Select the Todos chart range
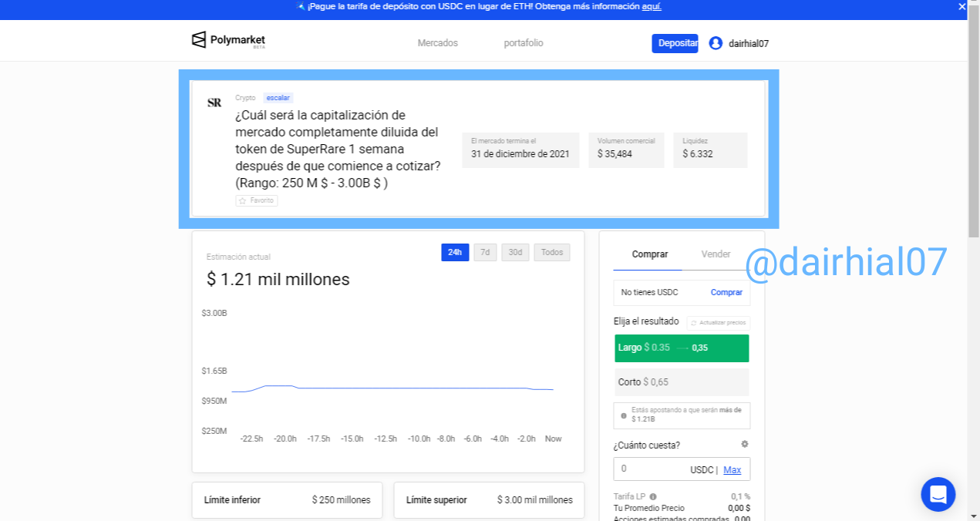Image resolution: width=980 pixels, height=521 pixels. click(x=552, y=253)
